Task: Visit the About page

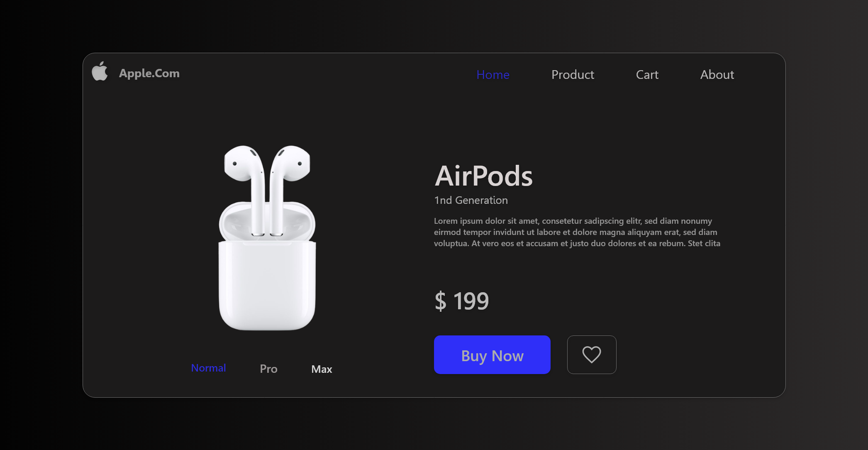Action: click(717, 75)
